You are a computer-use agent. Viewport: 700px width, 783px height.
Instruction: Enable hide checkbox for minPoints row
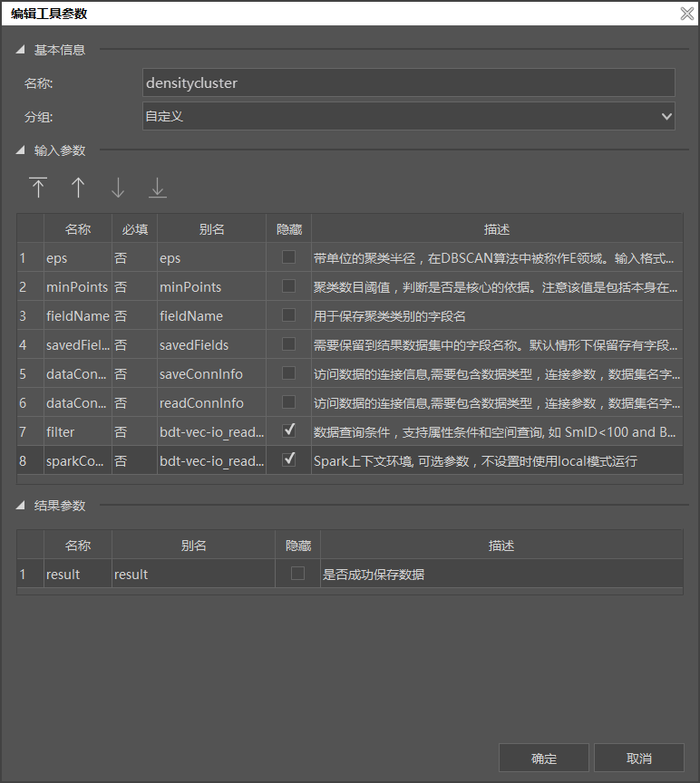pyautogui.click(x=288, y=286)
